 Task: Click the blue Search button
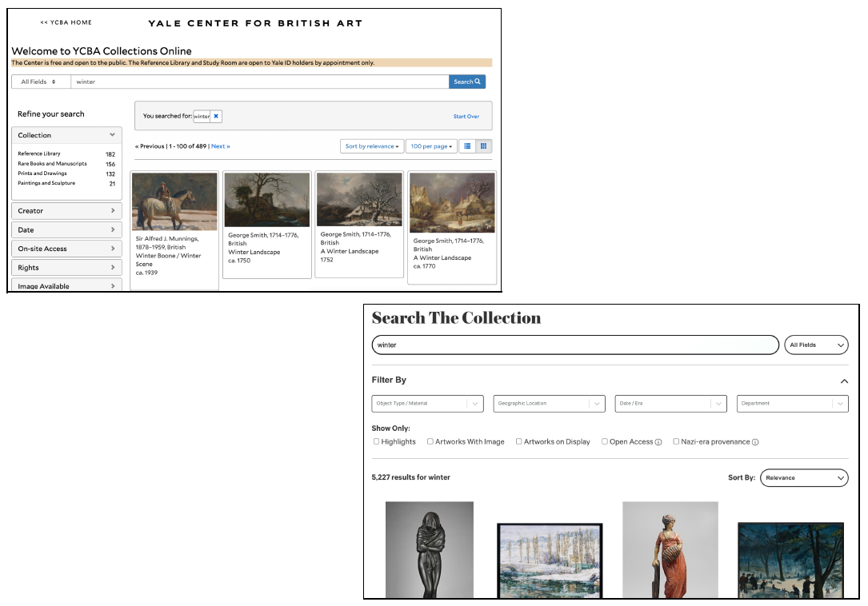point(467,82)
